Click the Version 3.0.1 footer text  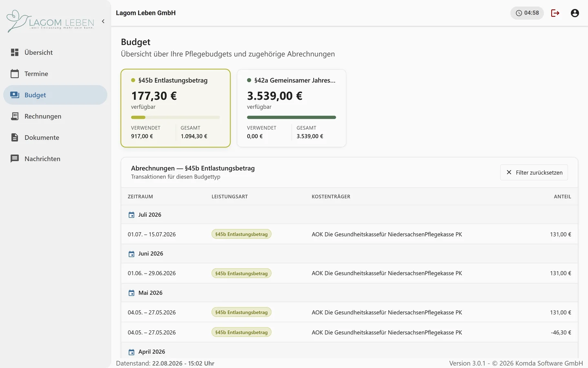[516, 363]
